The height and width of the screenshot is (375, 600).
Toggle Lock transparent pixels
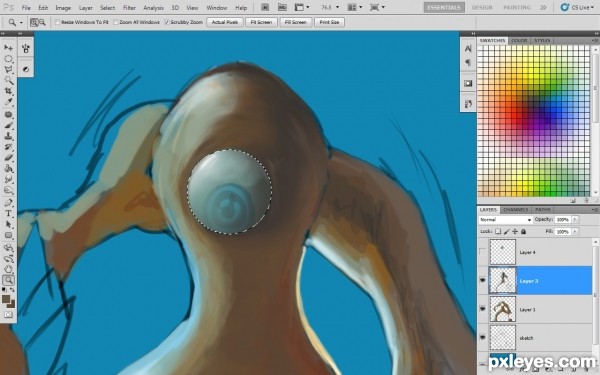pos(498,232)
